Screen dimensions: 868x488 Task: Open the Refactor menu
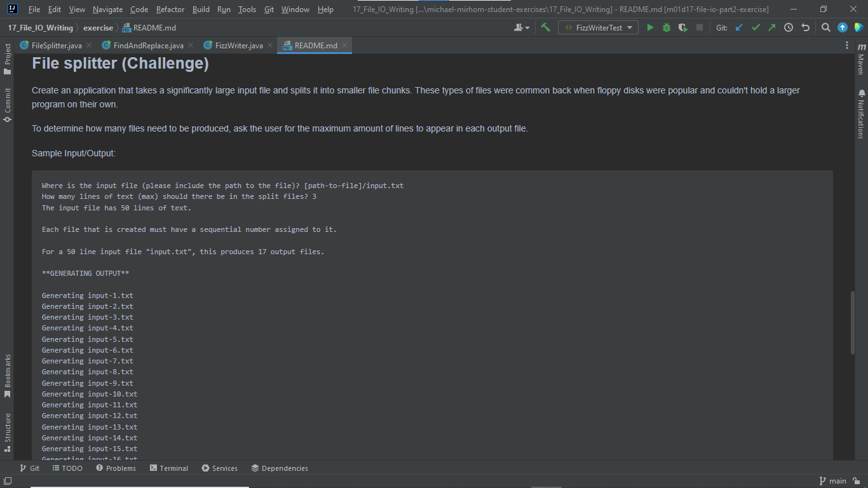tap(170, 10)
